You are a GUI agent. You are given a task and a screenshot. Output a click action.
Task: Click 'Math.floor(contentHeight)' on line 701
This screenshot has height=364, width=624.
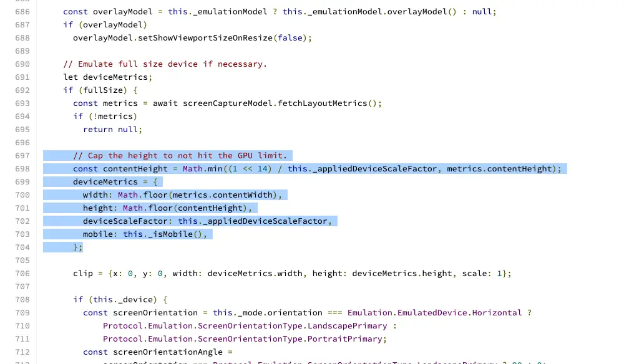(x=185, y=208)
